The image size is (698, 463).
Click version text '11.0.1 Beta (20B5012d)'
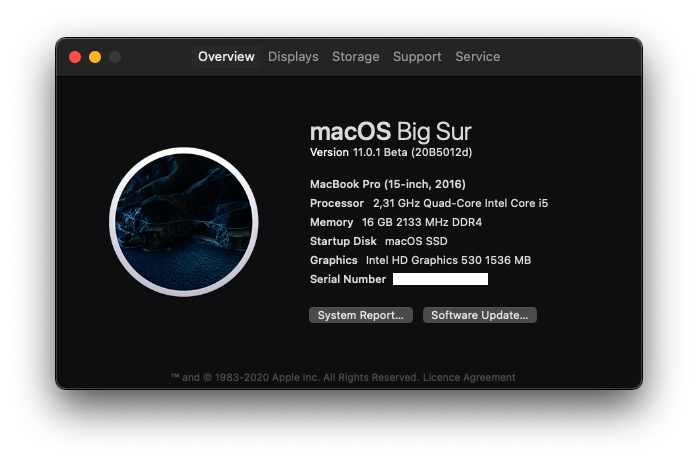tap(412, 152)
